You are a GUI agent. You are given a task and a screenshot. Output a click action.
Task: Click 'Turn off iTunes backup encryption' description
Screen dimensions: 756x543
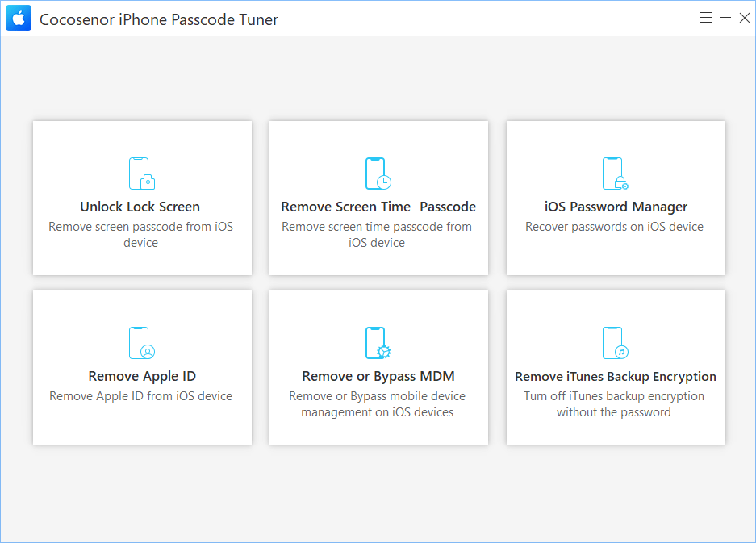pyautogui.click(x=614, y=404)
